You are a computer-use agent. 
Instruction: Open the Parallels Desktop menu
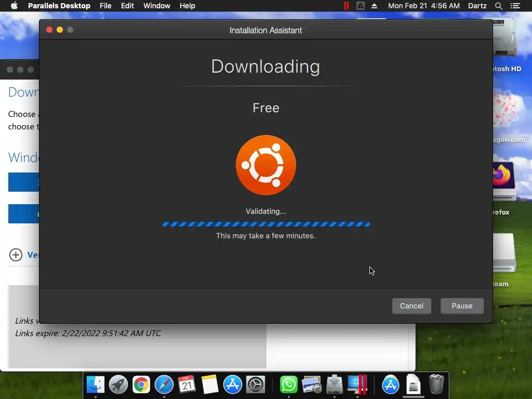tap(59, 6)
